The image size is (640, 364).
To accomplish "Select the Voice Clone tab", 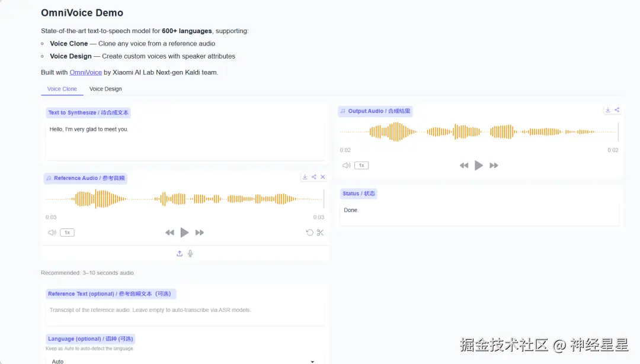I will (x=62, y=89).
